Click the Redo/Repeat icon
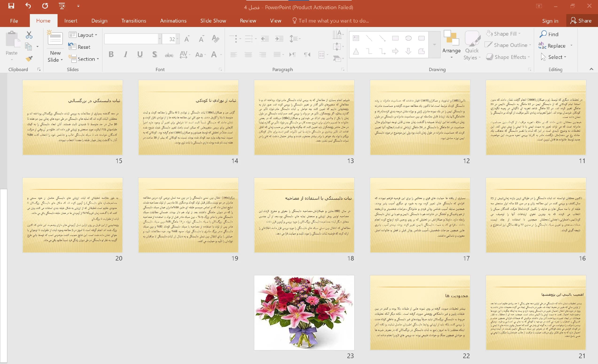 click(45, 6)
